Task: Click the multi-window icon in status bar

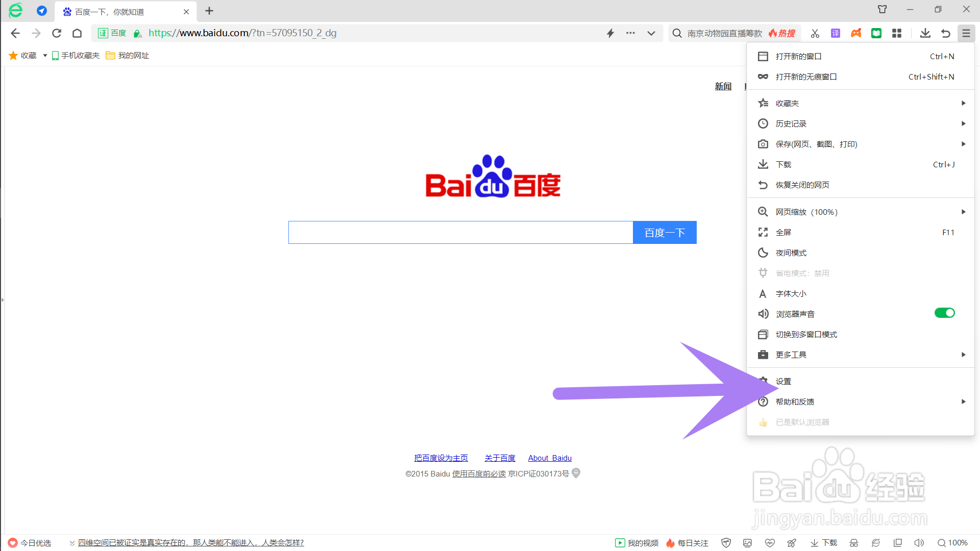Action: [x=898, y=543]
